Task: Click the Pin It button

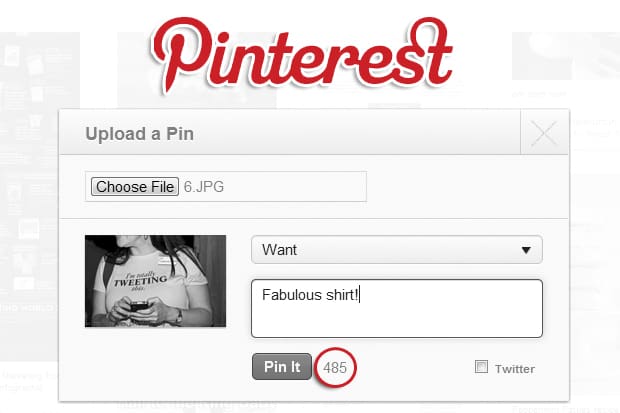Action: click(282, 367)
